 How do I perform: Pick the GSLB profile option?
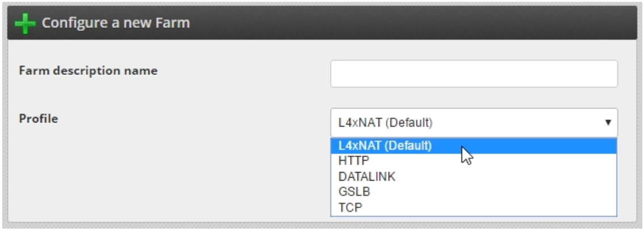click(474, 192)
